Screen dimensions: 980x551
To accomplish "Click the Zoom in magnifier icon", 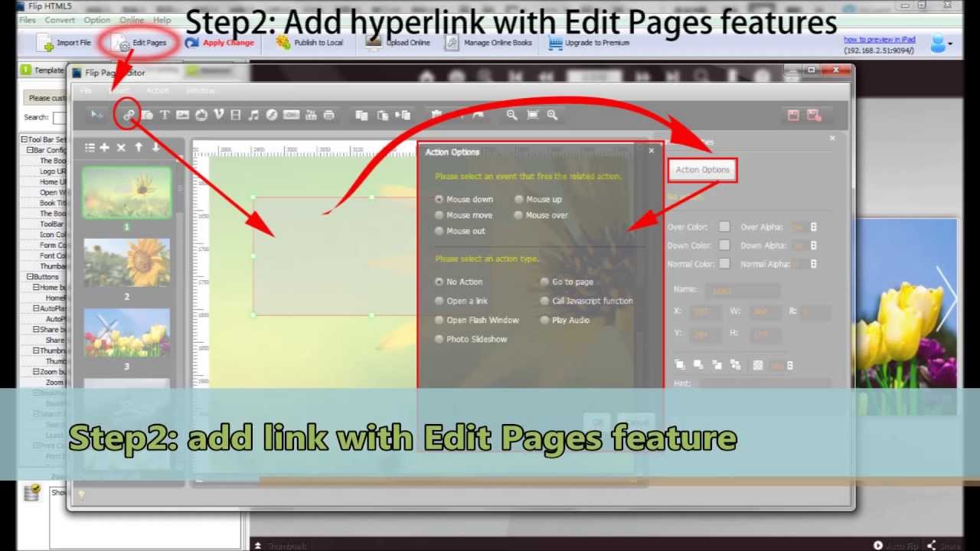I will (x=552, y=115).
